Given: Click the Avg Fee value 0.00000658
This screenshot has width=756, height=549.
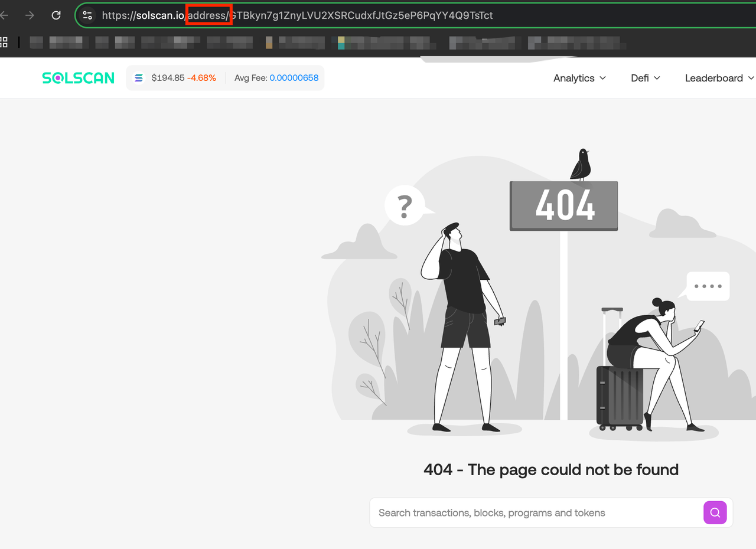Looking at the screenshot, I should [294, 78].
